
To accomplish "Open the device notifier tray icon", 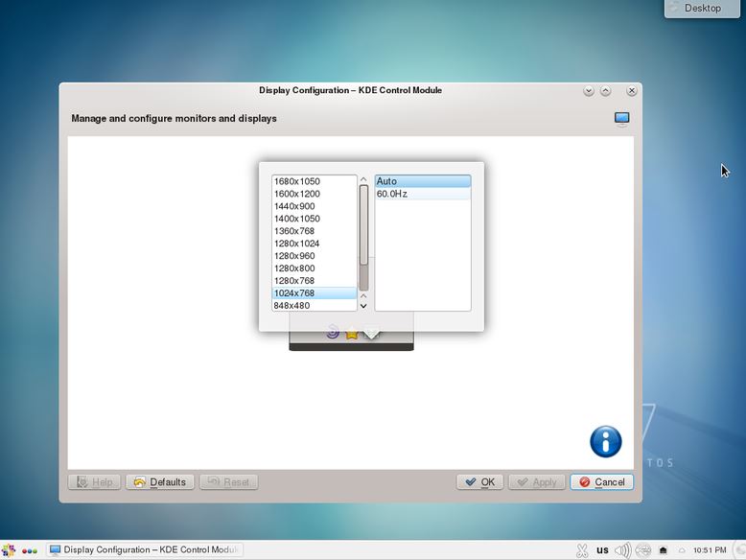I will tap(664, 550).
